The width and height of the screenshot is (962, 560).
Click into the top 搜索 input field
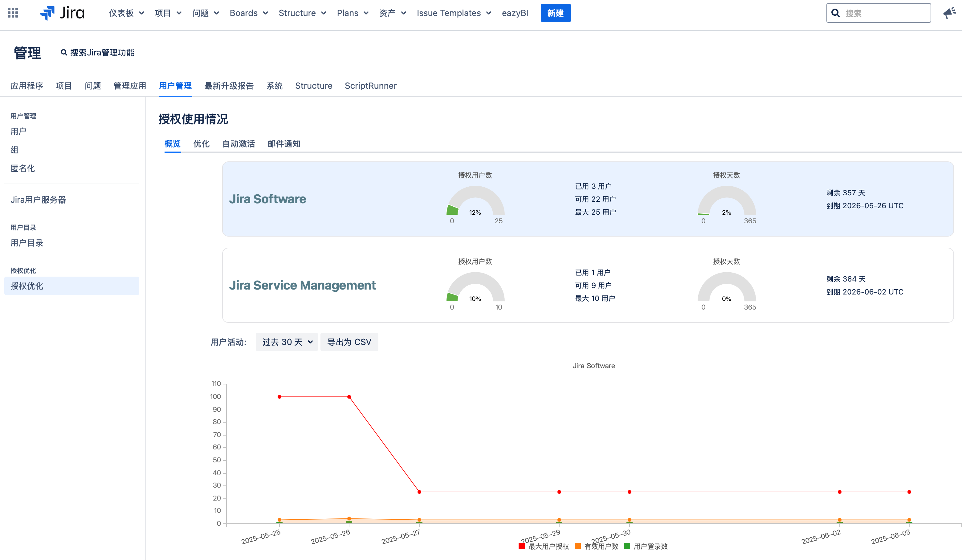click(x=885, y=13)
